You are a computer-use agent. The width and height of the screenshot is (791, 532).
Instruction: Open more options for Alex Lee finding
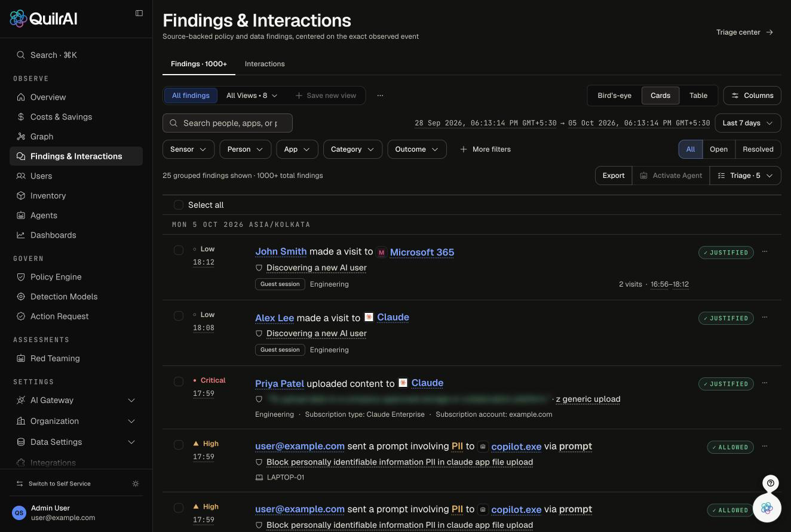pyautogui.click(x=765, y=318)
